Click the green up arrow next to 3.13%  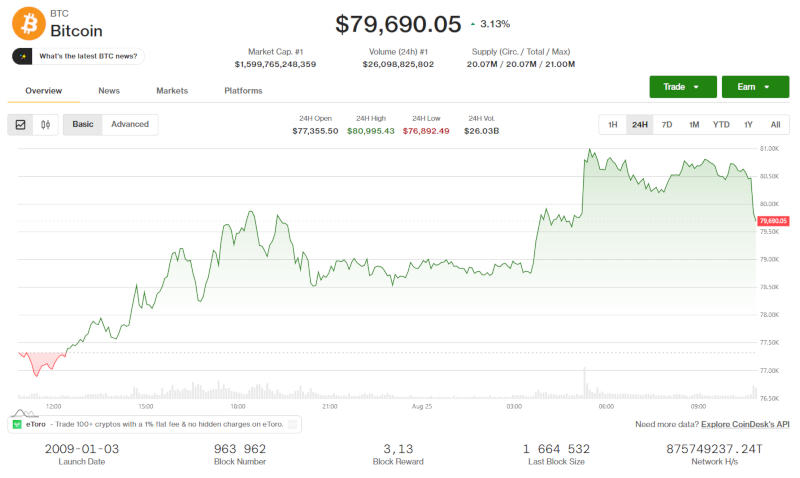tap(473, 24)
